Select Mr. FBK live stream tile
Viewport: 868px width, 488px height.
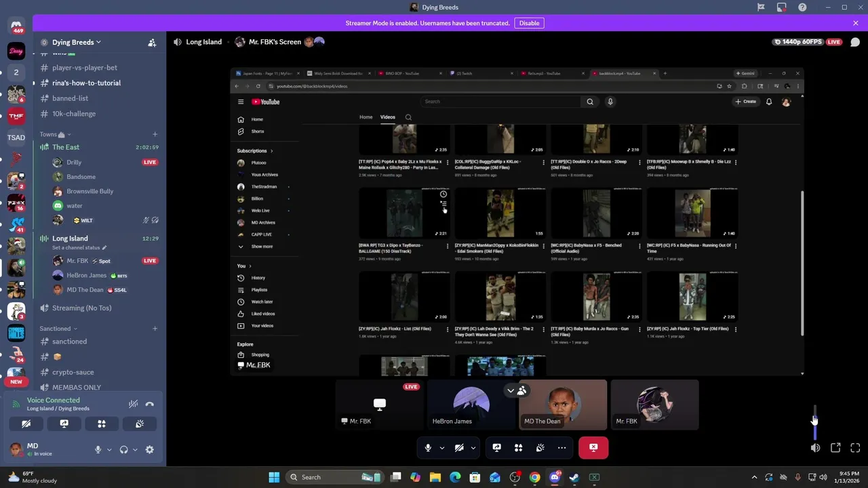pos(380,405)
